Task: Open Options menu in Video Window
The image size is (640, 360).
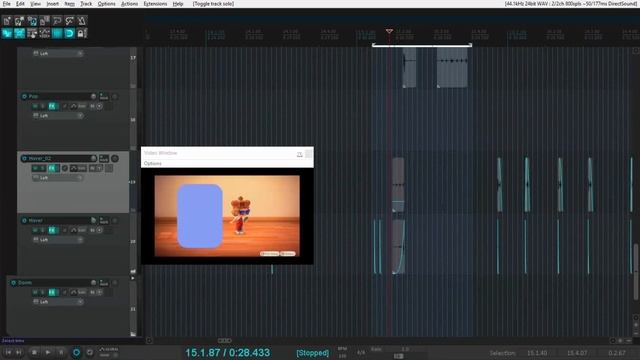Action: point(153,163)
